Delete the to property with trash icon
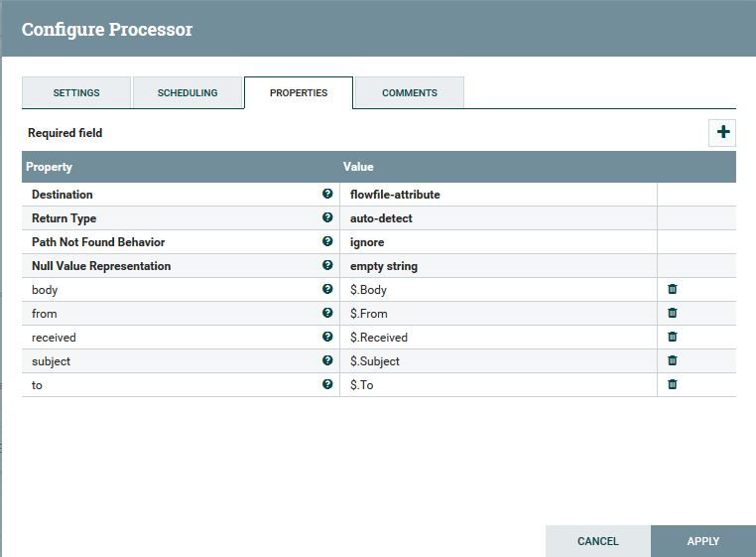The image size is (756, 557). click(672, 384)
